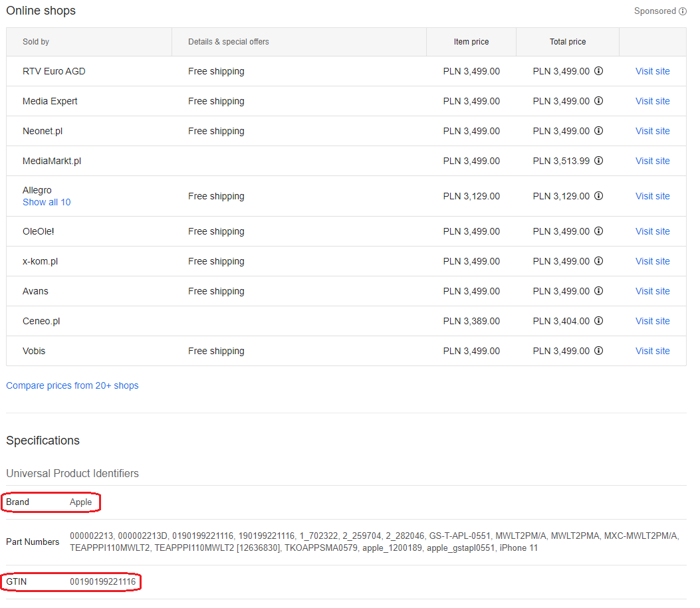Click Ceneo.pl's item price PLN 3,389.00
700x608 pixels.
click(471, 321)
